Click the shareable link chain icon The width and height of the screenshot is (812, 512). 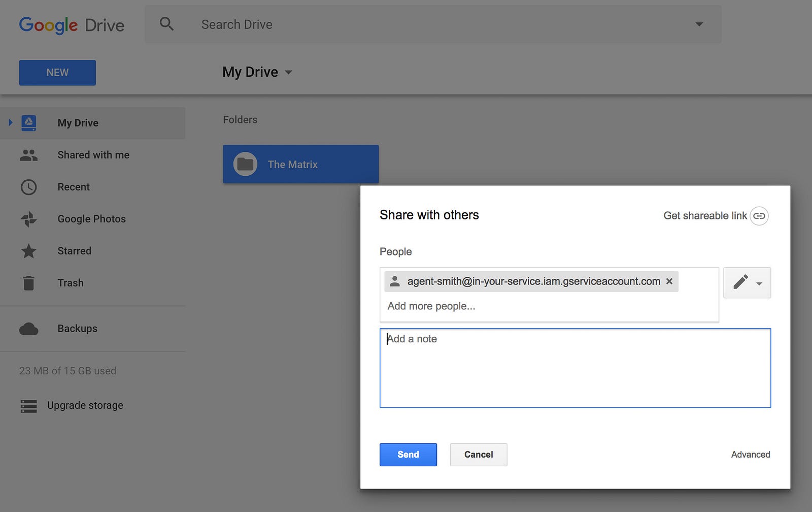click(x=759, y=216)
